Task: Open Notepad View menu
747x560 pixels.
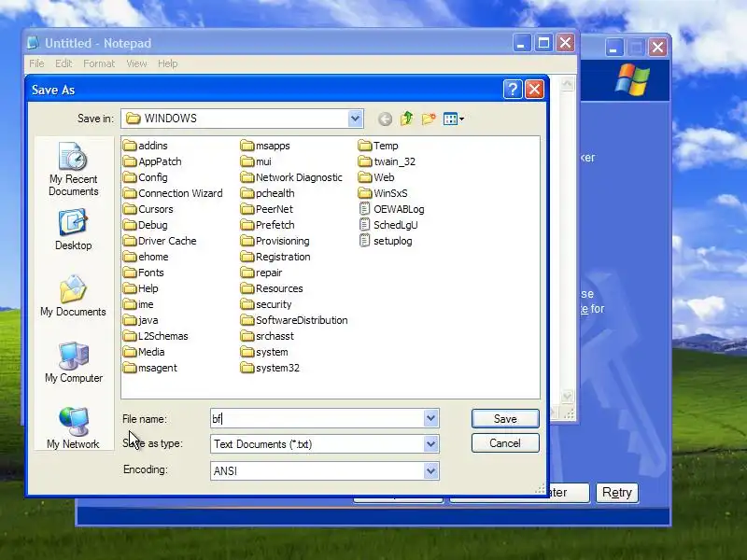Action: pos(136,63)
